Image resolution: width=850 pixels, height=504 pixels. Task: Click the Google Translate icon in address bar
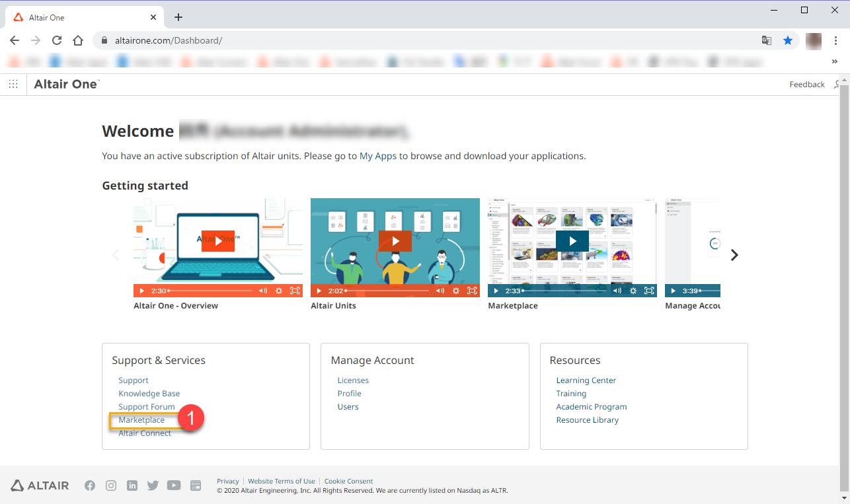click(x=765, y=40)
